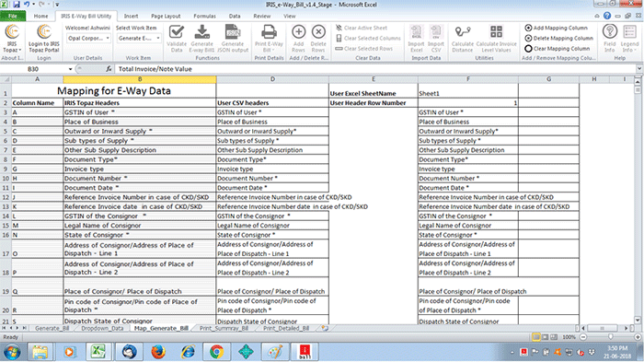This screenshot has width=644, height=362.
Task: Select 'User Header Row Number' cell
Action: pos(373,103)
